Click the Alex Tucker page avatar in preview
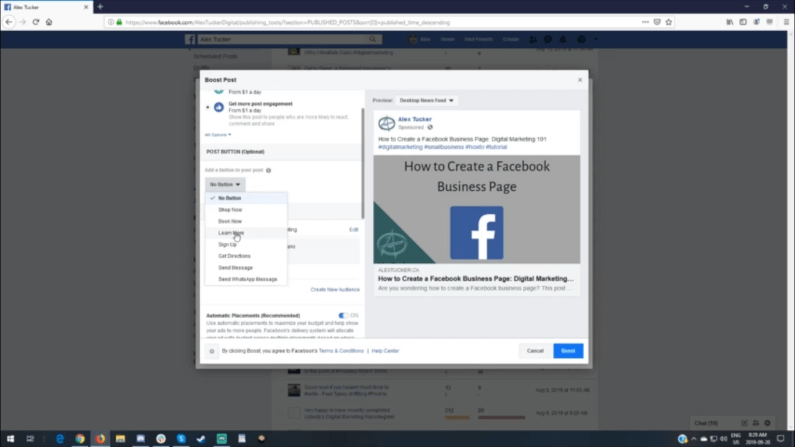Screen dimensions: 795x447 coord(386,123)
